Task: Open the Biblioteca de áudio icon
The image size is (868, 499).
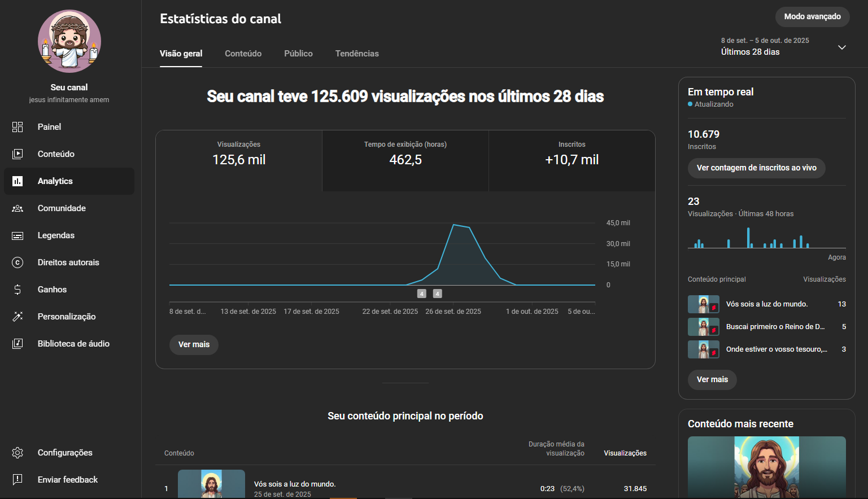Action: click(18, 344)
